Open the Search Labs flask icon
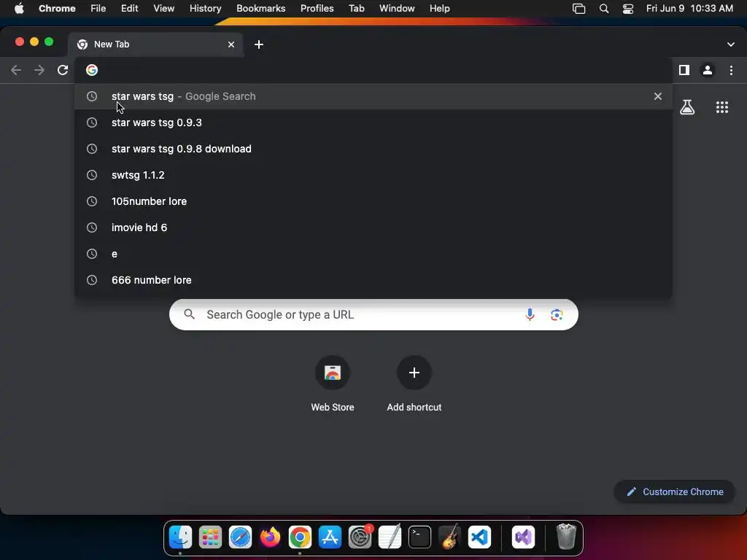The width and height of the screenshot is (747, 560). [687, 107]
